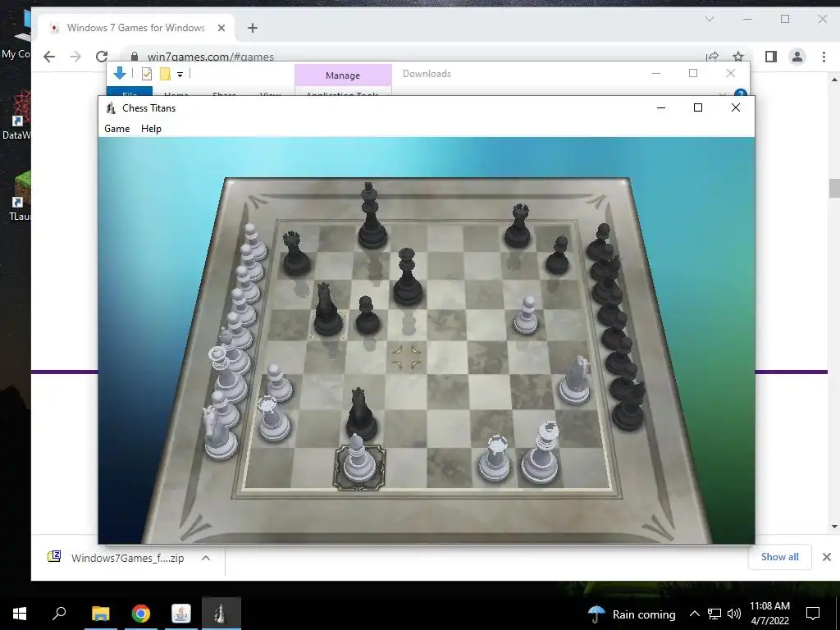Open the Windows7Games zip download item

pyautogui.click(x=116, y=558)
